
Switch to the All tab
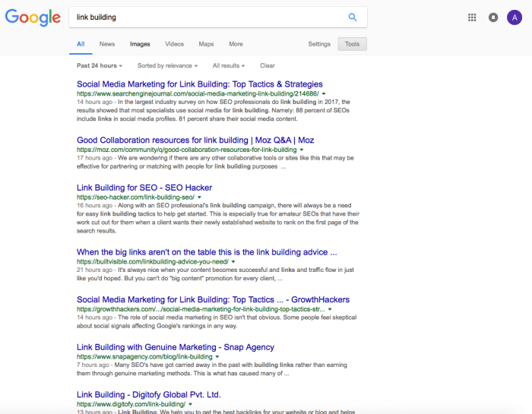click(81, 44)
